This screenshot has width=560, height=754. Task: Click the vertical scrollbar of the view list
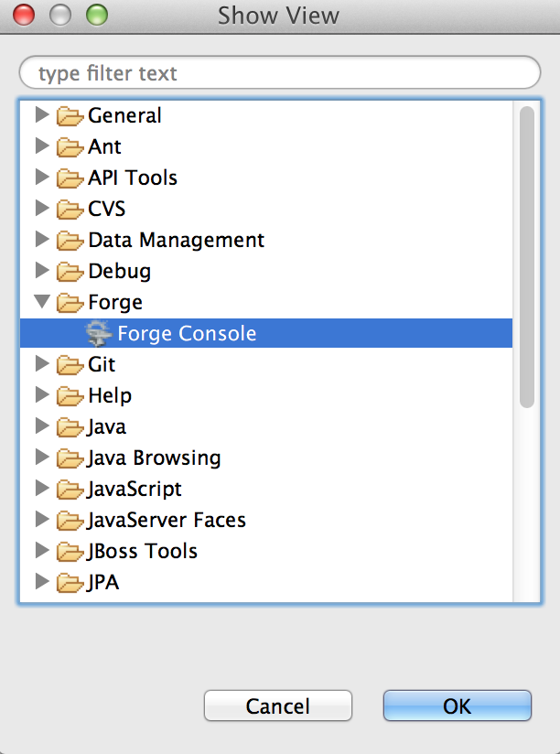click(x=526, y=256)
